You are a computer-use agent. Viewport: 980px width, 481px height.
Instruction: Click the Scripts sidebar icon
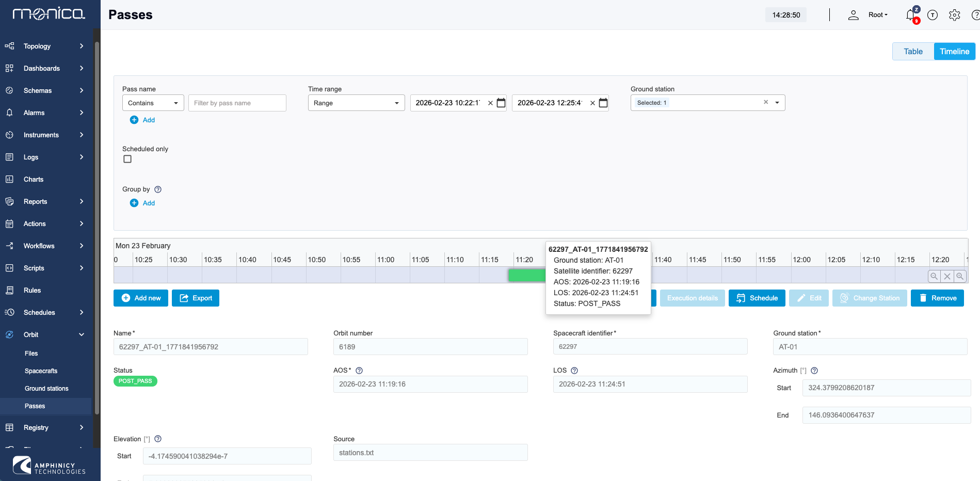(9, 268)
